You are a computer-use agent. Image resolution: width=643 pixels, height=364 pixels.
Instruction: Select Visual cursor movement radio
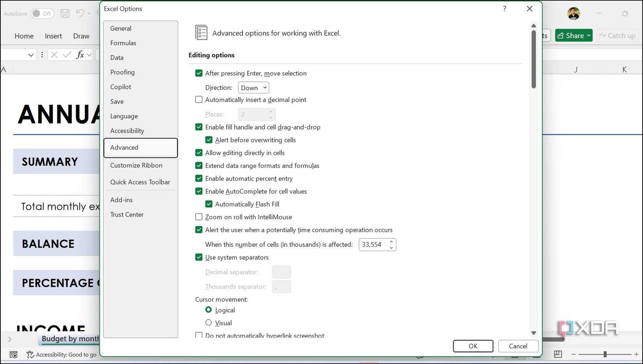[x=208, y=323]
